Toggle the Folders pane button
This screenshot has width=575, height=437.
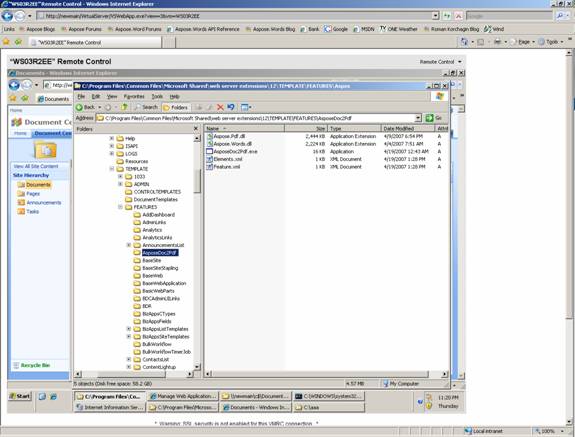point(175,107)
